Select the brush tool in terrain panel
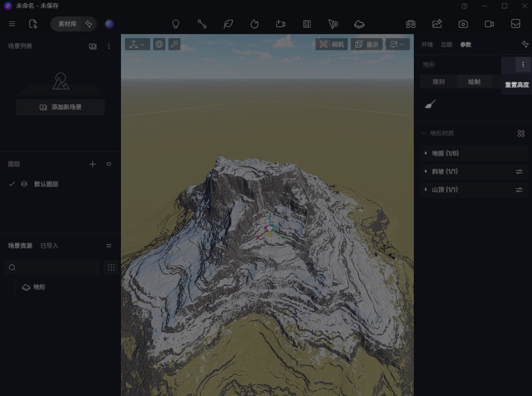 [x=430, y=104]
